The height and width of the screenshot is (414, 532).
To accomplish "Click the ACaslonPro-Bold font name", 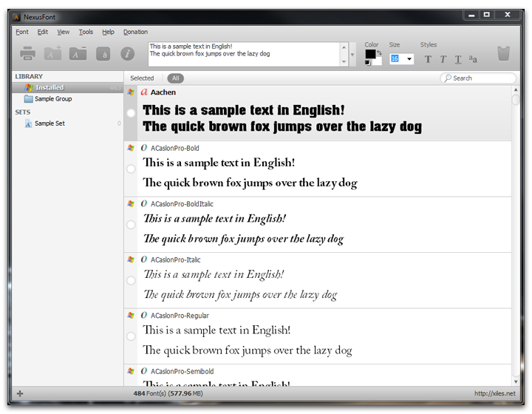I will point(174,148).
